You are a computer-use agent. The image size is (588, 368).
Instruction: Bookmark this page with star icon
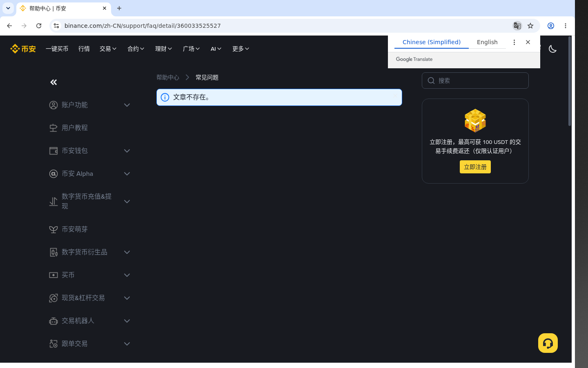[x=530, y=26]
